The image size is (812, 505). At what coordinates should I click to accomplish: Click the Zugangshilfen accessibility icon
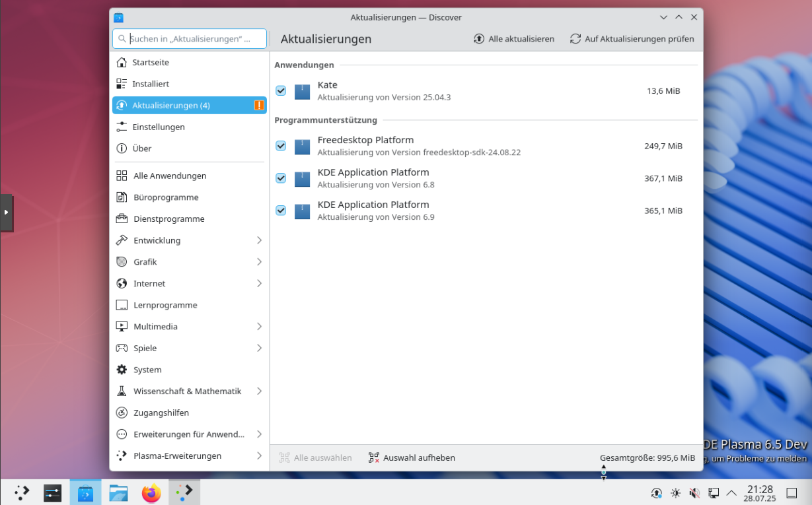tap(122, 413)
